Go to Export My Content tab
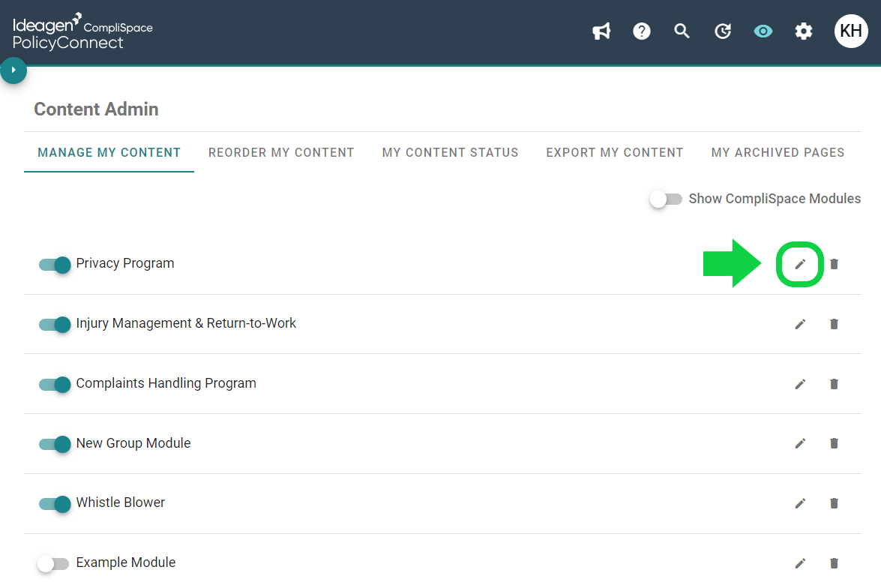This screenshot has width=881, height=588. (615, 152)
